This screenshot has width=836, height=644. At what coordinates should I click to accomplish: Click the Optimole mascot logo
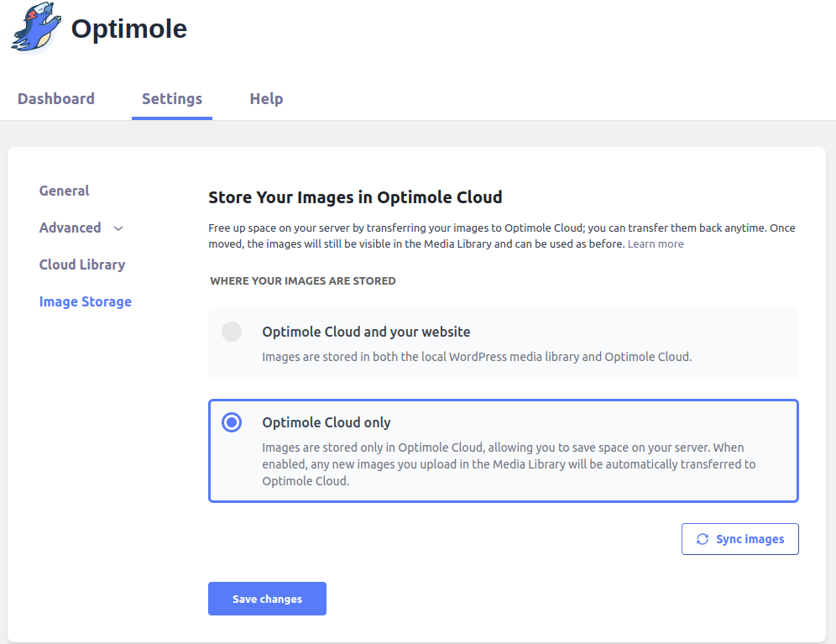click(36, 29)
